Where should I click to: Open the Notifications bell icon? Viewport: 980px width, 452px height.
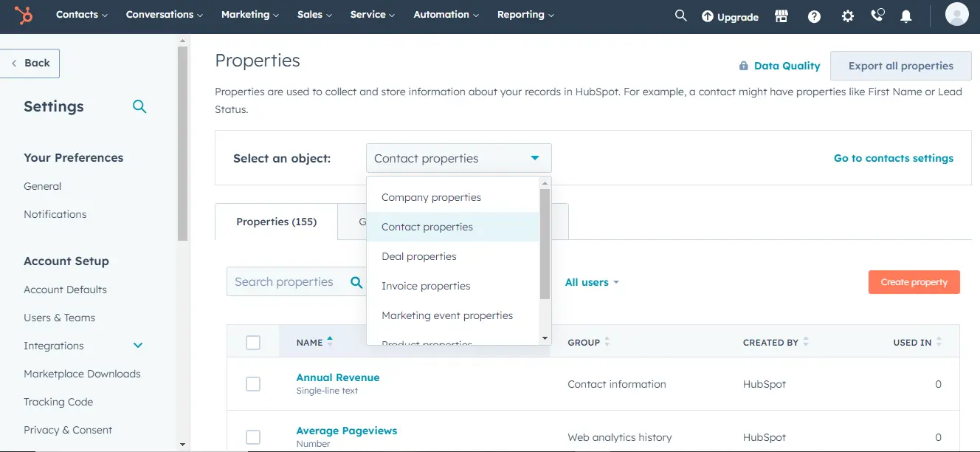click(906, 16)
